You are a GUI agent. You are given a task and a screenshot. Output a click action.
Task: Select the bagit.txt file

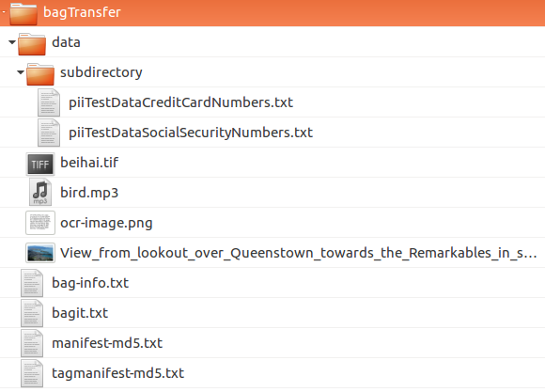point(80,313)
